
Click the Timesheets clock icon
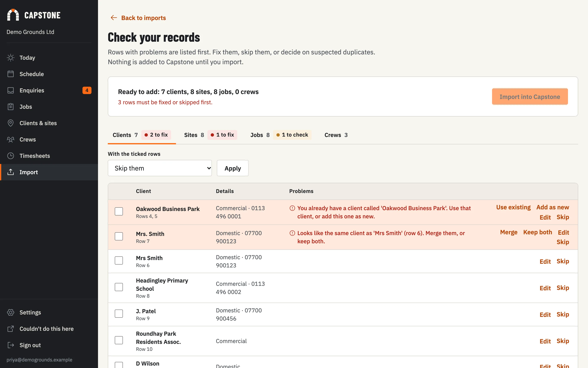(x=11, y=156)
